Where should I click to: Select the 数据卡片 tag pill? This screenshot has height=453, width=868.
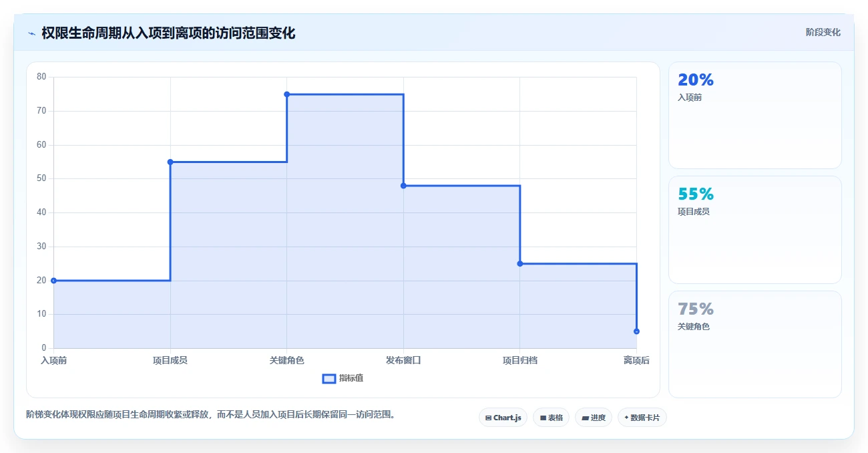click(x=642, y=418)
